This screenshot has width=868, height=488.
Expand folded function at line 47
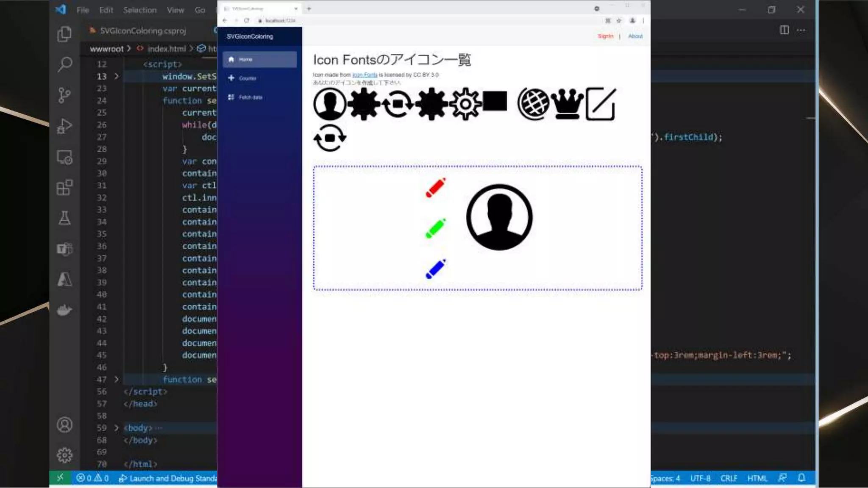coord(117,380)
